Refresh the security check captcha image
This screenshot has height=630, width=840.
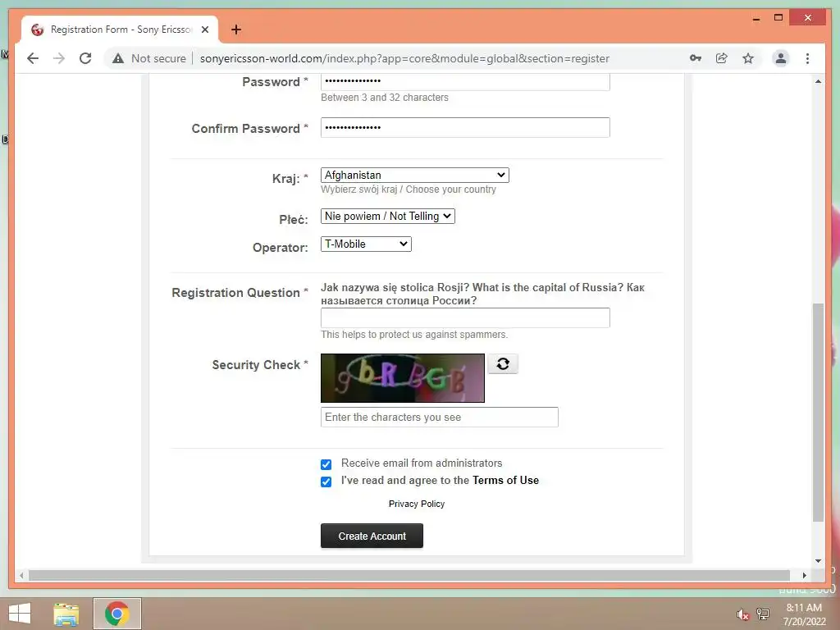pos(503,363)
